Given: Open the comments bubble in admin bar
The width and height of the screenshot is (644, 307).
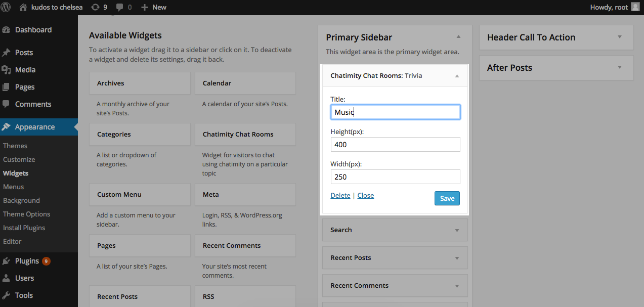Looking at the screenshot, I should click(x=119, y=7).
